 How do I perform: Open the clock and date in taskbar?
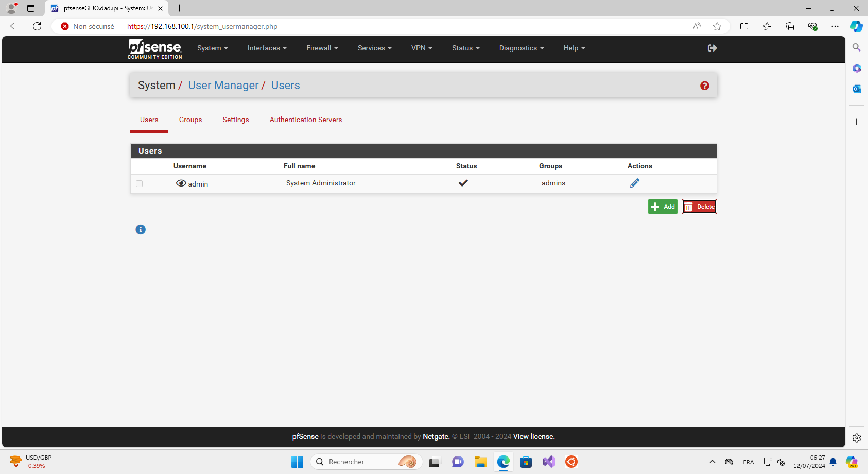coord(809,462)
